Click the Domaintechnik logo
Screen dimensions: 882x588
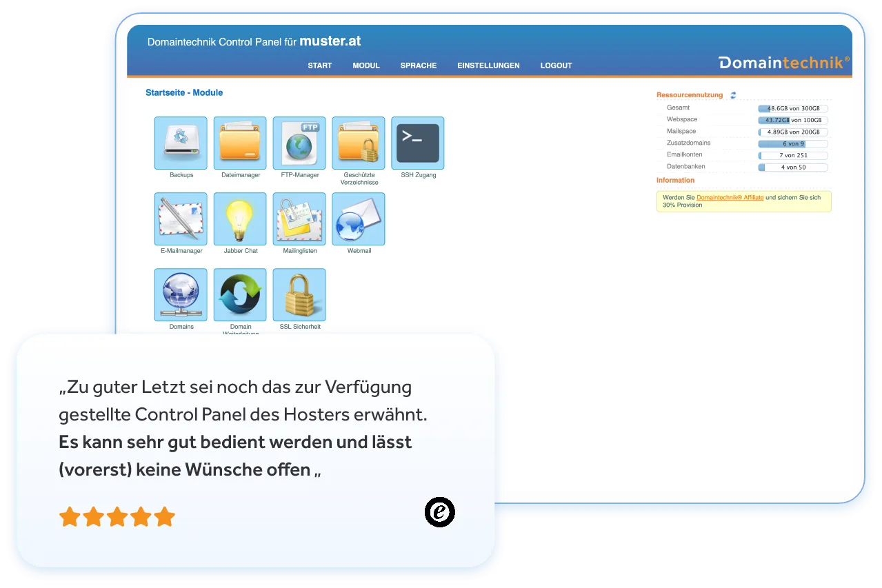coord(784,63)
